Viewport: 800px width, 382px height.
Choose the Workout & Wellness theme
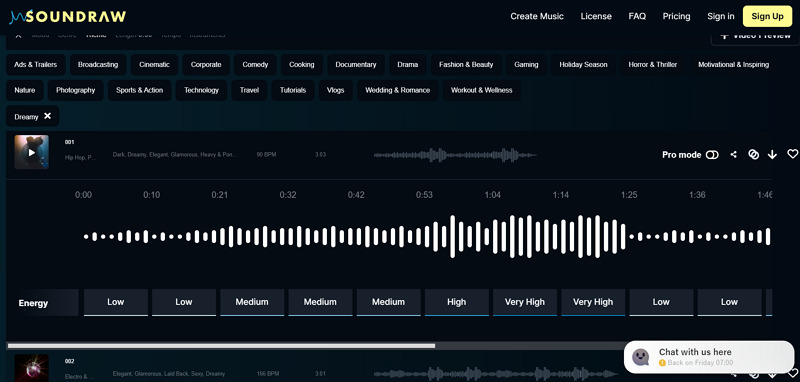(481, 90)
